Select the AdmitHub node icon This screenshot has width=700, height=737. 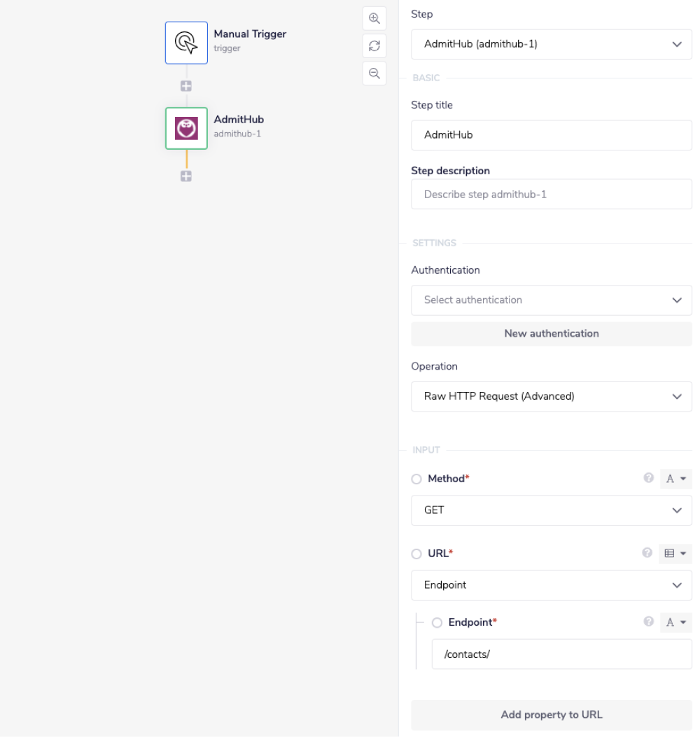pos(186,129)
